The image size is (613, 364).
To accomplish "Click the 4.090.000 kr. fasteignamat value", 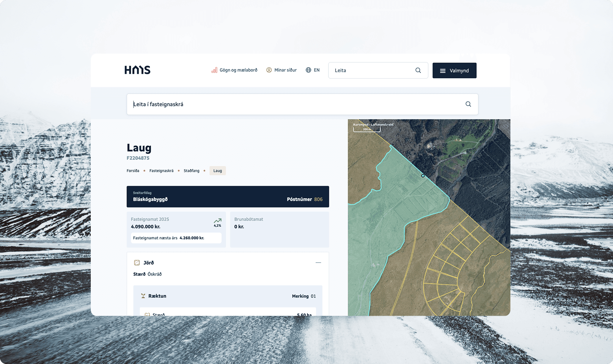I will (145, 227).
